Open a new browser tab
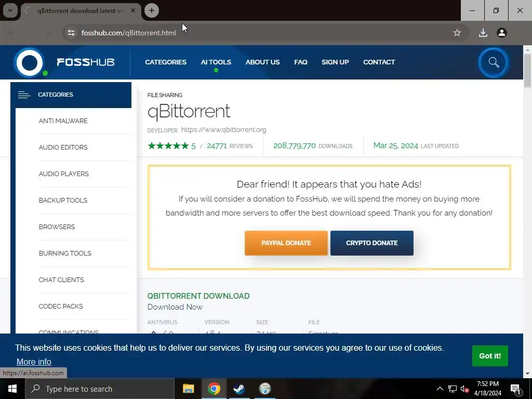Screen dimensions: 532x399 pyautogui.click(x=152, y=10)
